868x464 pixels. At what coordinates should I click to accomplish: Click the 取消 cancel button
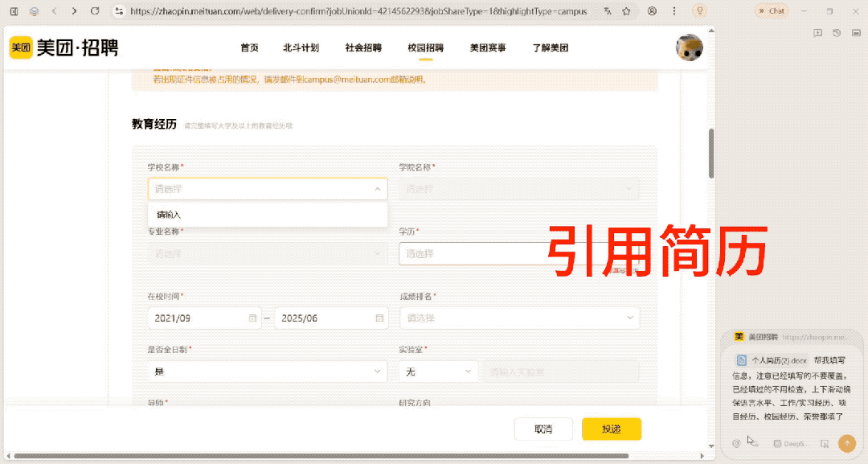tap(543, 429)
